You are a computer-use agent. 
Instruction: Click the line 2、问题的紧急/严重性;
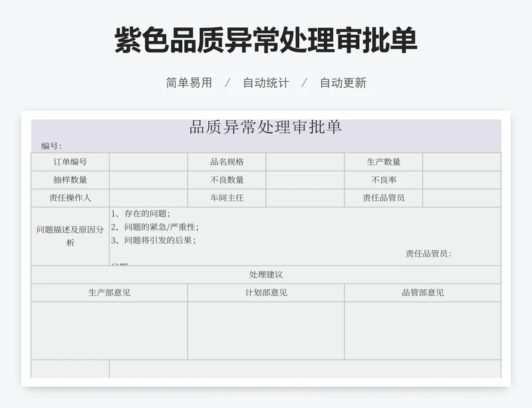pos(155,227)
